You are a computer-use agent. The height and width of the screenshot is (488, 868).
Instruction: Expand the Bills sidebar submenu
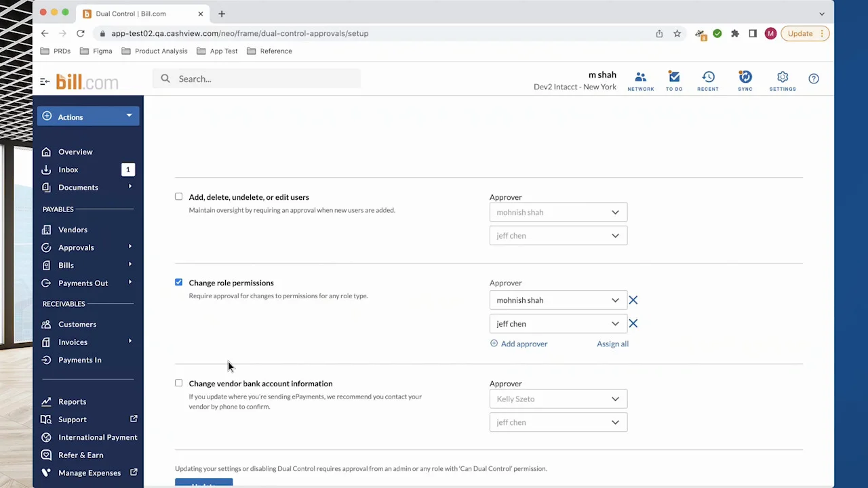130,265
